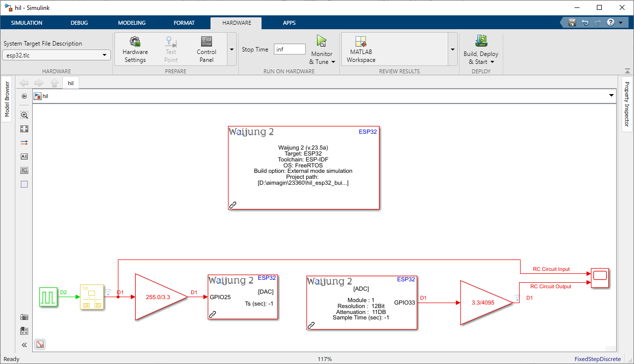The height and width of the screenshot is (364, 634).
Task: Select the Waijung 2 ADC block
Action: tap(362, 303)
